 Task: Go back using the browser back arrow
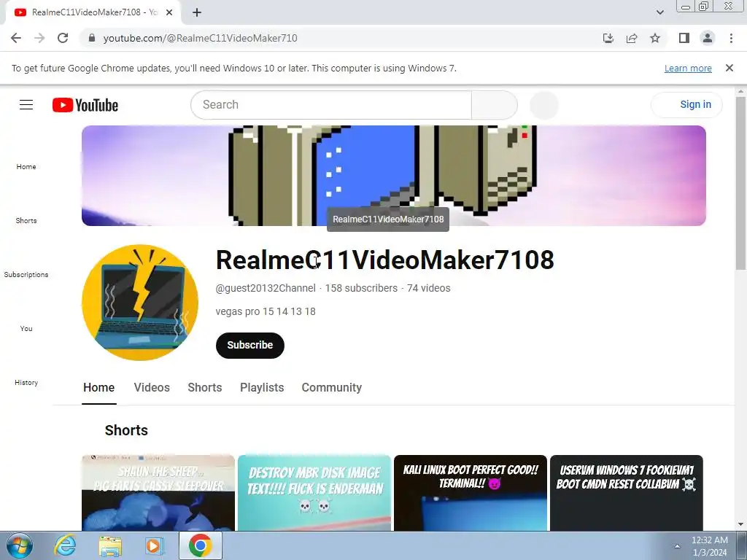16,38
